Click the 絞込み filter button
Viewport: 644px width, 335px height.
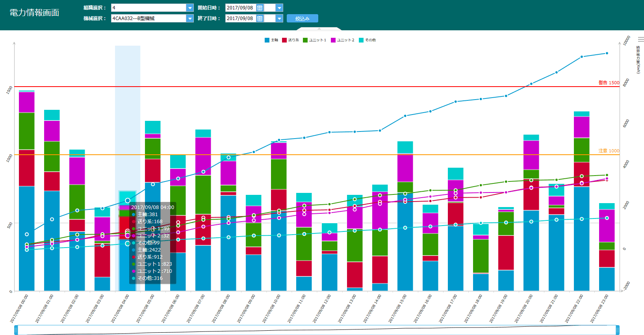303,19
